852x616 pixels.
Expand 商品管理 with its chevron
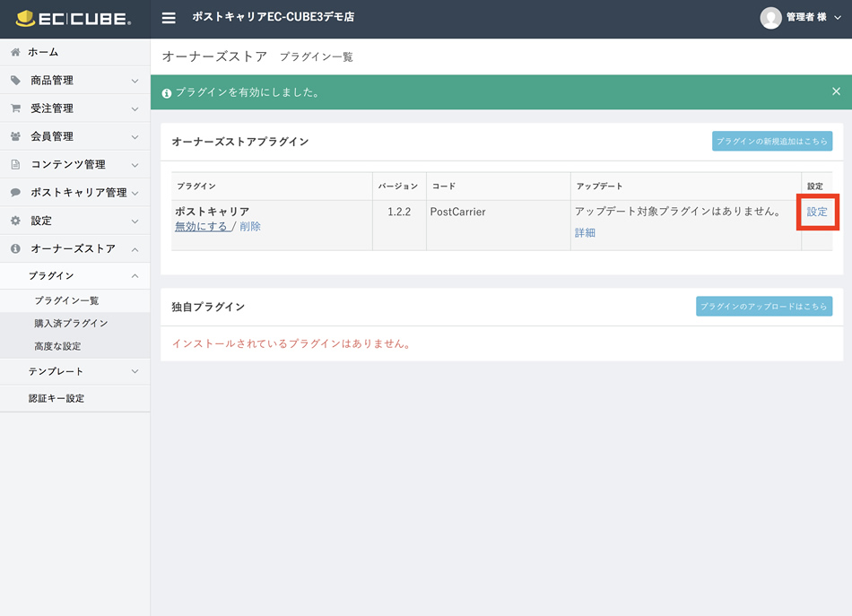(135, 81)
